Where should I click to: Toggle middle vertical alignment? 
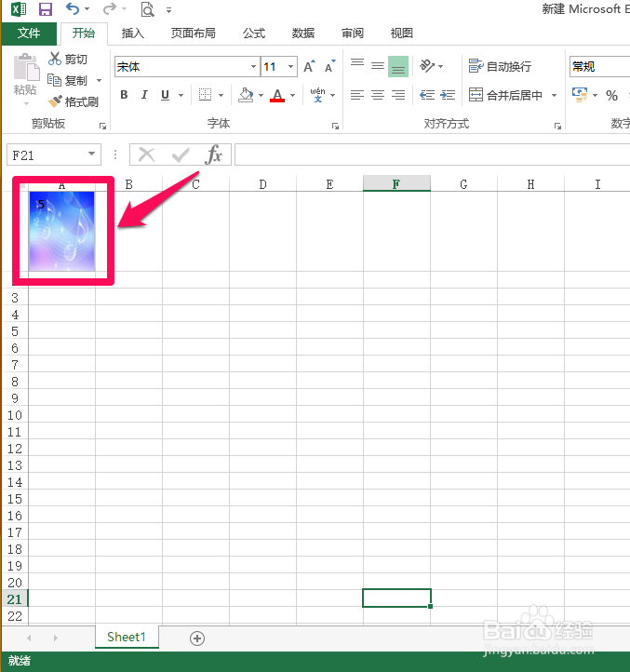click(x=378, y=66)
